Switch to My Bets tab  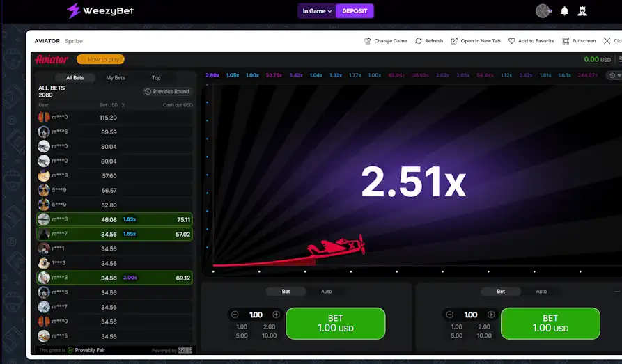click(116, 78)
